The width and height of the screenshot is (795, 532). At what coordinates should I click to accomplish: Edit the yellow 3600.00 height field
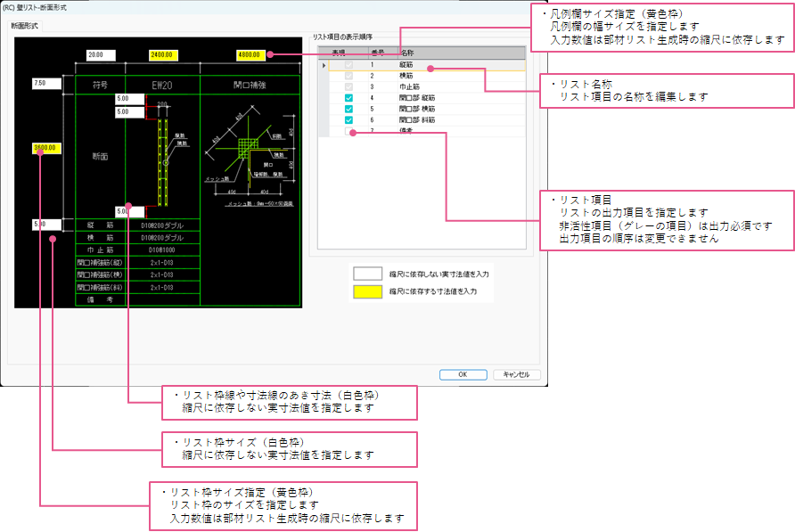pyautogui.click(x=47, y=148)
